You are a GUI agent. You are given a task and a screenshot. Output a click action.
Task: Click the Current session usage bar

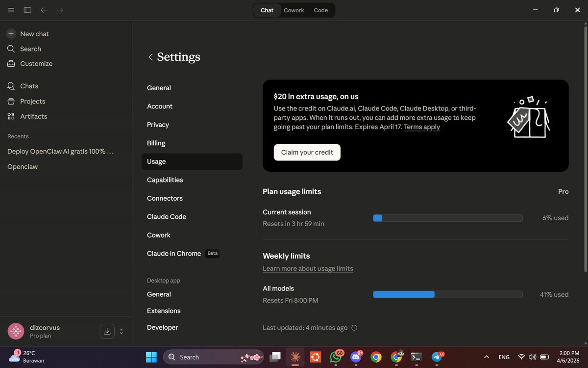pyautogui.click(x=447, y=218)
